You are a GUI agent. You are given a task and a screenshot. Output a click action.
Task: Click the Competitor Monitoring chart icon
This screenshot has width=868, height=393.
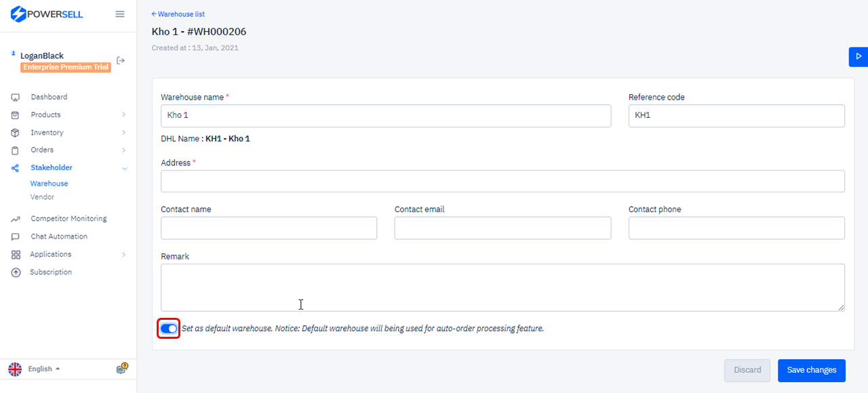click(x=16, y=219)
